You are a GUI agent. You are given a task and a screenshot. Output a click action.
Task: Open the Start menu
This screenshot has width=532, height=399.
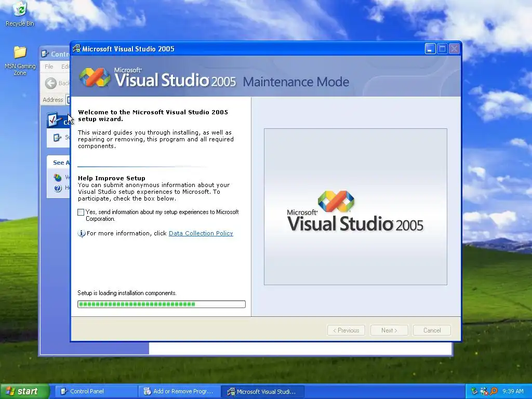pyautogui.click(x=24, y=392)
